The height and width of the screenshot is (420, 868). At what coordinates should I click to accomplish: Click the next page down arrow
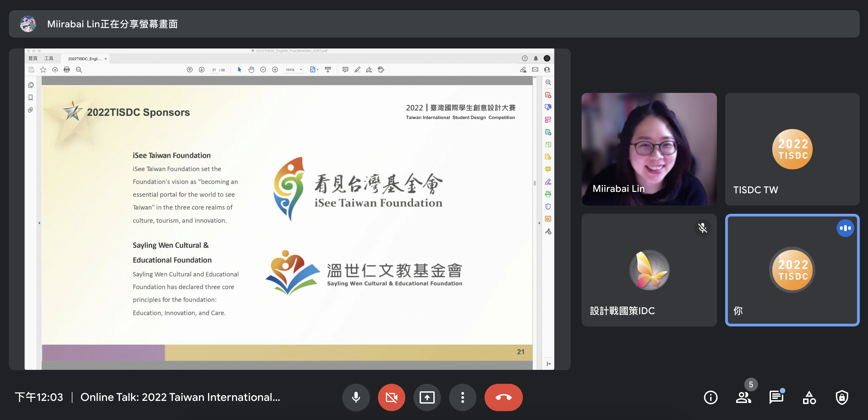click(x=202, y=70)
